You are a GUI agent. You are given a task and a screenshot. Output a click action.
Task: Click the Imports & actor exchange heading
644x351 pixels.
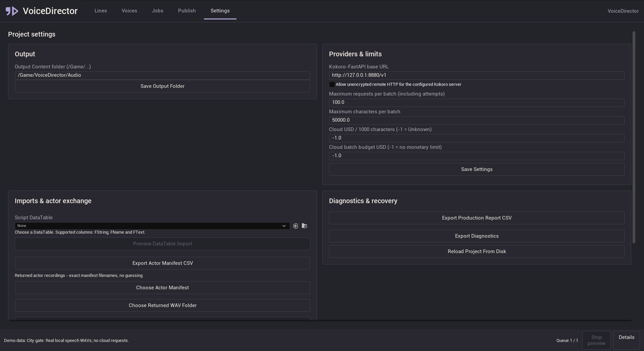[x=53, y=201]
